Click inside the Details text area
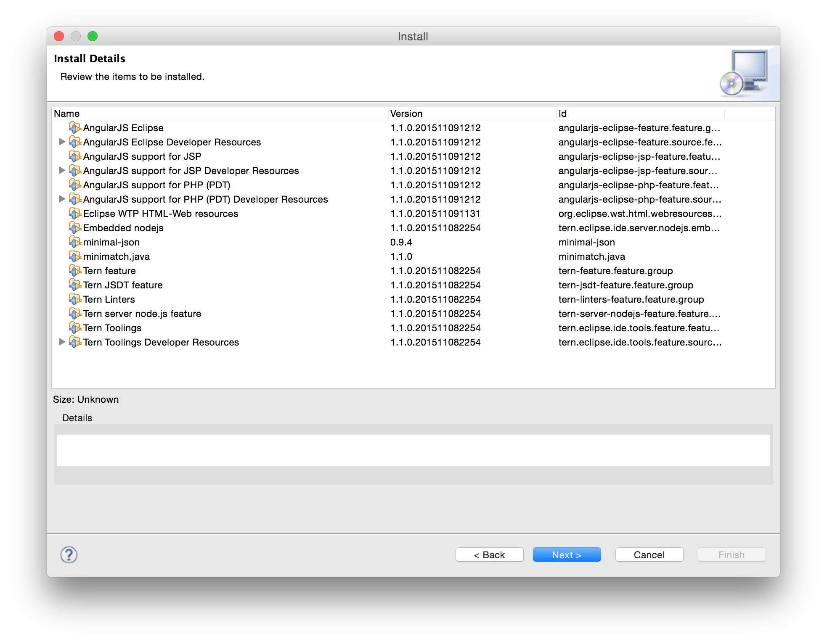 413,450
